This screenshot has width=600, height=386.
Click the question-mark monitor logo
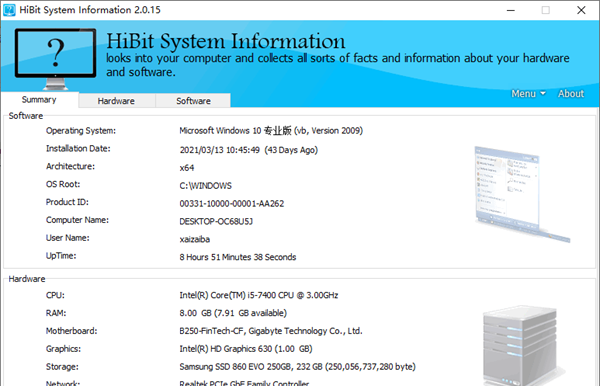[55, 59]
